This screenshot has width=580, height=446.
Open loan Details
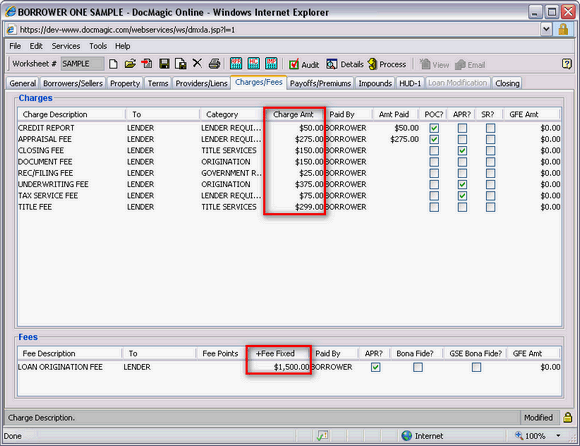coord(345,65)
